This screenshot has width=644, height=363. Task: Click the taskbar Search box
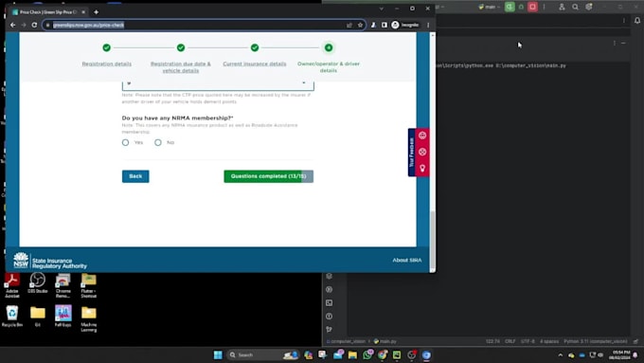coord(263,354)
